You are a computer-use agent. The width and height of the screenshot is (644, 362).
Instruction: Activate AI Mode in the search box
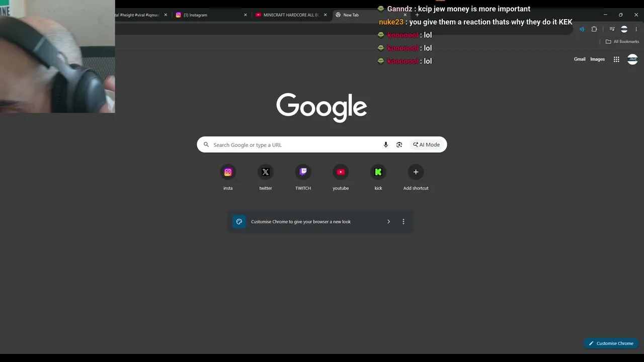pos(427,145)
